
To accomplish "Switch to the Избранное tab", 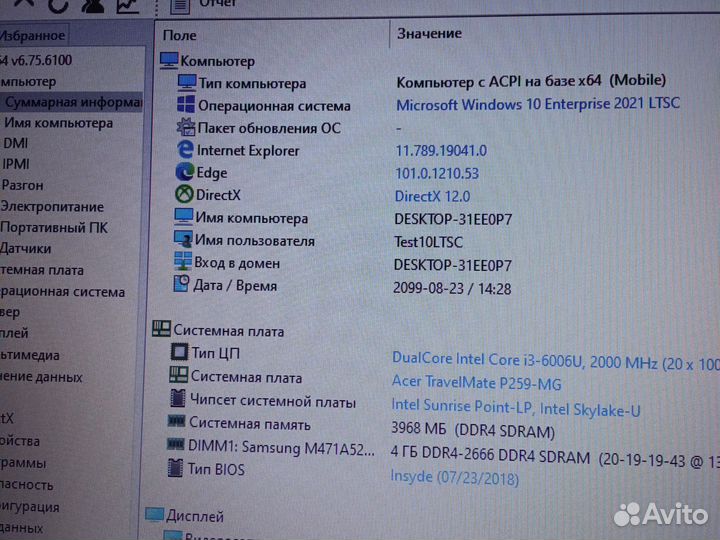I will 33,35.
